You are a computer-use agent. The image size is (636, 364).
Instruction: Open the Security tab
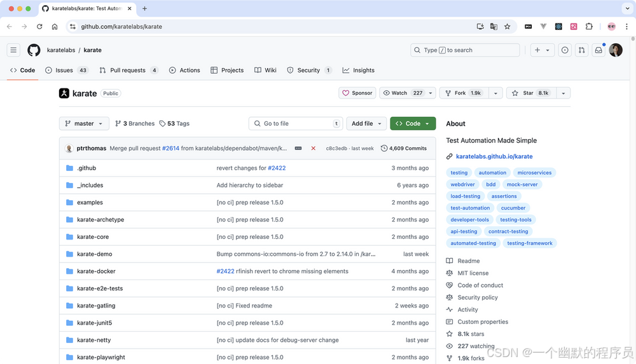(310, 70)
